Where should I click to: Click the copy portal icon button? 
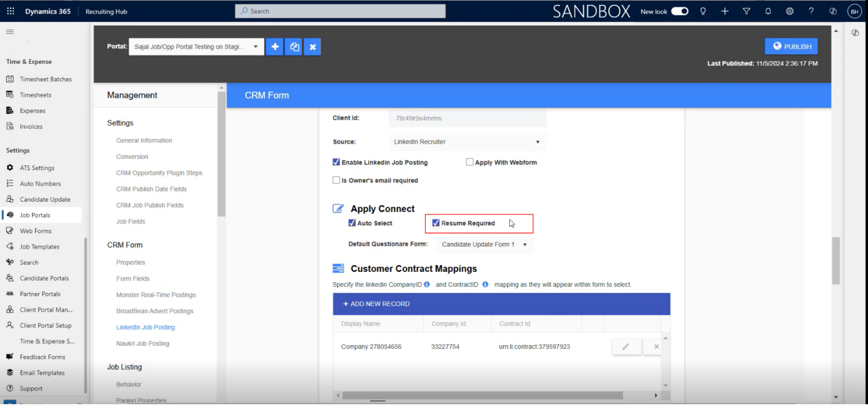click(x=294, y=47)
